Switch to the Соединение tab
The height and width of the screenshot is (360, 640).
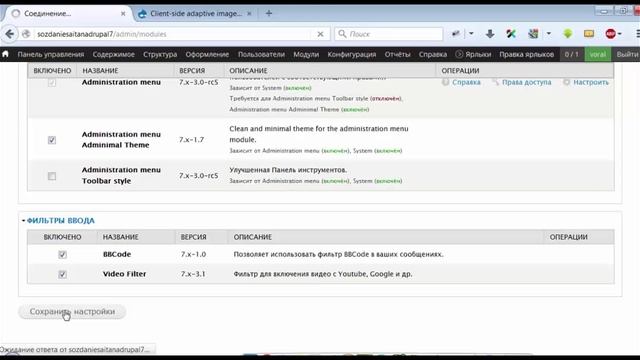67,13
